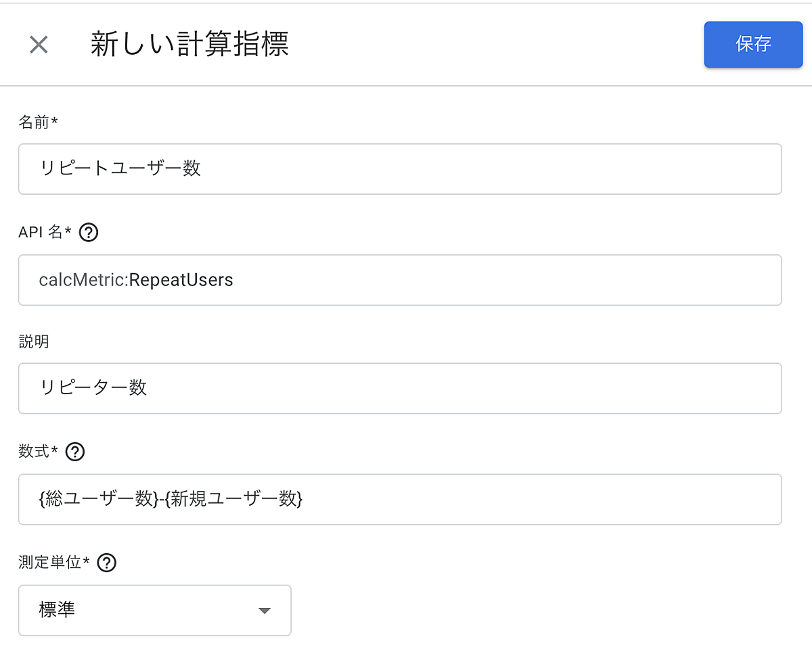The image size is (812, 662).
Task: Click the 名前 field containing リピートユーザー数
Action: (x=399, y=169)
